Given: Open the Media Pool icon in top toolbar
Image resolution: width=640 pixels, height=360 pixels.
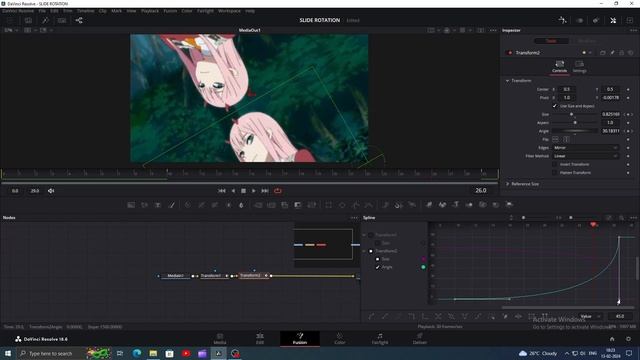Looking at the screenshot, I should click(x=28, y=20).
